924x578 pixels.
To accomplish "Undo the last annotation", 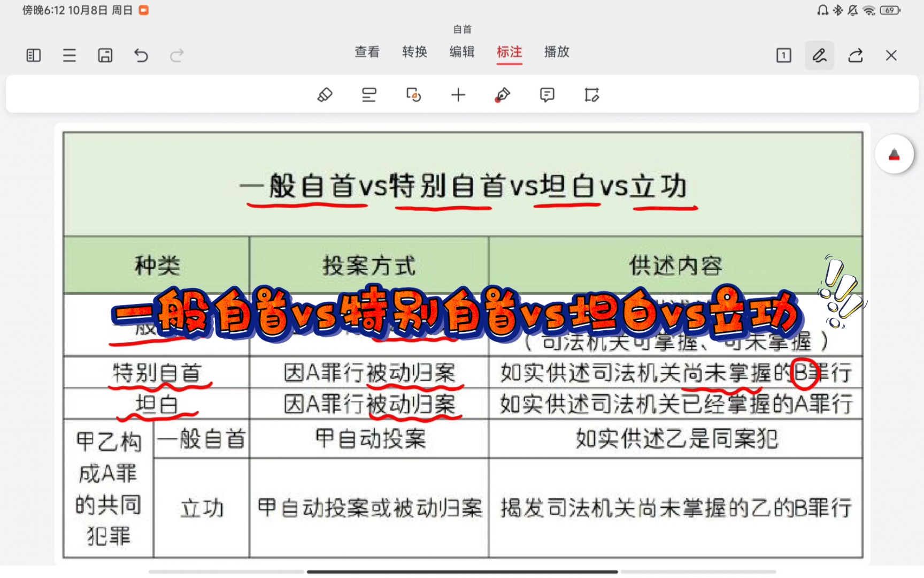I will pyautogui.click(x=141, y=55).
